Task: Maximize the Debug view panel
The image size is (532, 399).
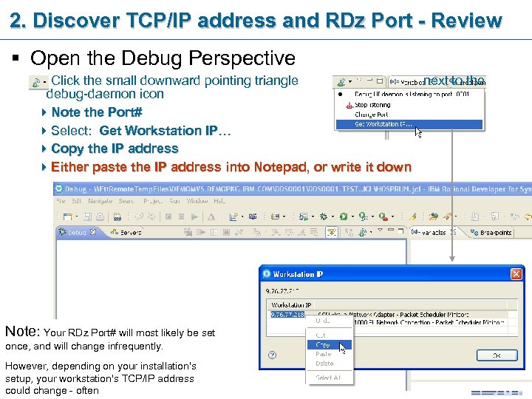Action: tap(401, 231)
